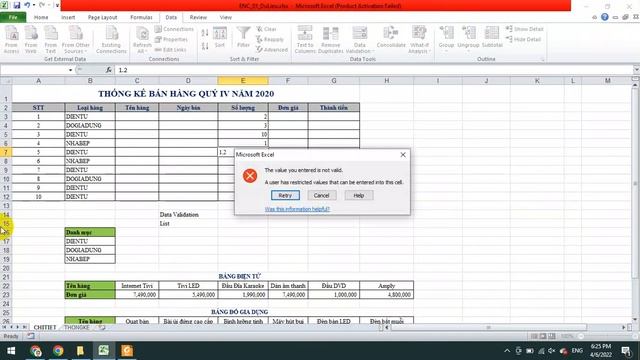Click Reapply in Sort & Filter
This screenshot has height=360, width=640.
tap(270, 39)
